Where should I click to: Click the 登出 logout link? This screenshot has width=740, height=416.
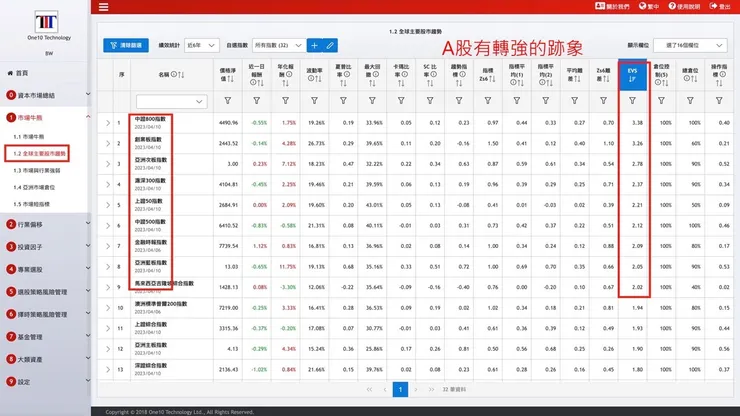(x=720, y=6)
